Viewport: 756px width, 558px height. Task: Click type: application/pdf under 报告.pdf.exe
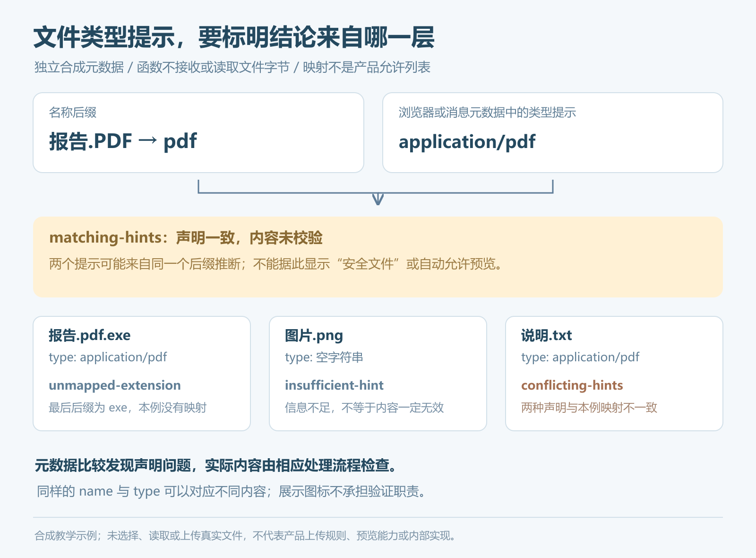[108, 357]
